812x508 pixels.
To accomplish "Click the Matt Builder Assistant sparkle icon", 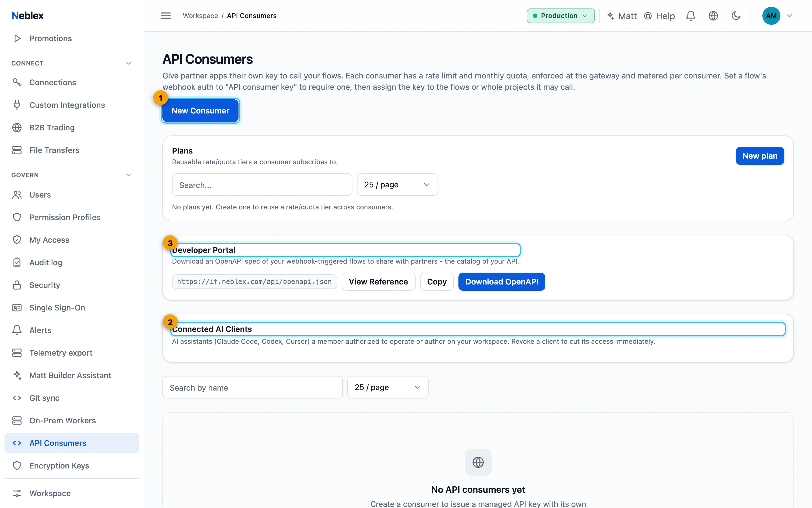I will (17, 375).
